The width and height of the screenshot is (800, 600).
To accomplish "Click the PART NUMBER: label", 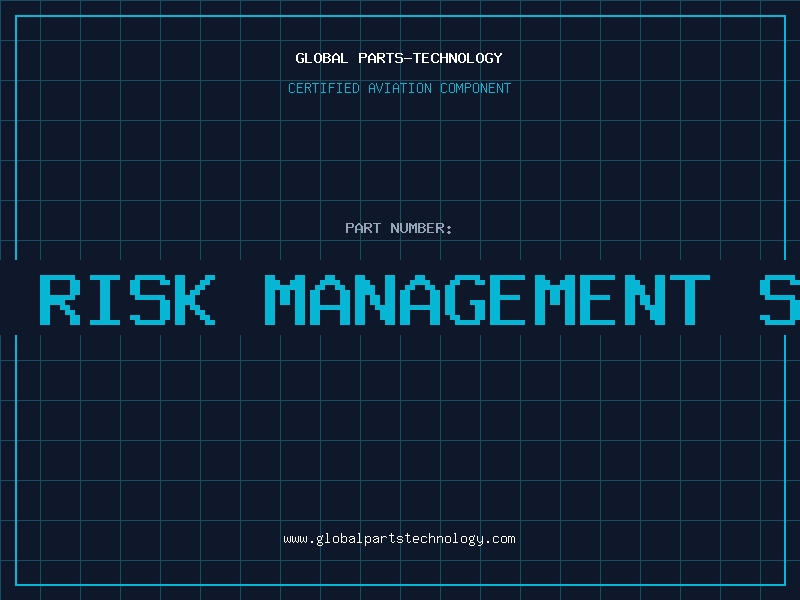I will (x=399, y=228).
